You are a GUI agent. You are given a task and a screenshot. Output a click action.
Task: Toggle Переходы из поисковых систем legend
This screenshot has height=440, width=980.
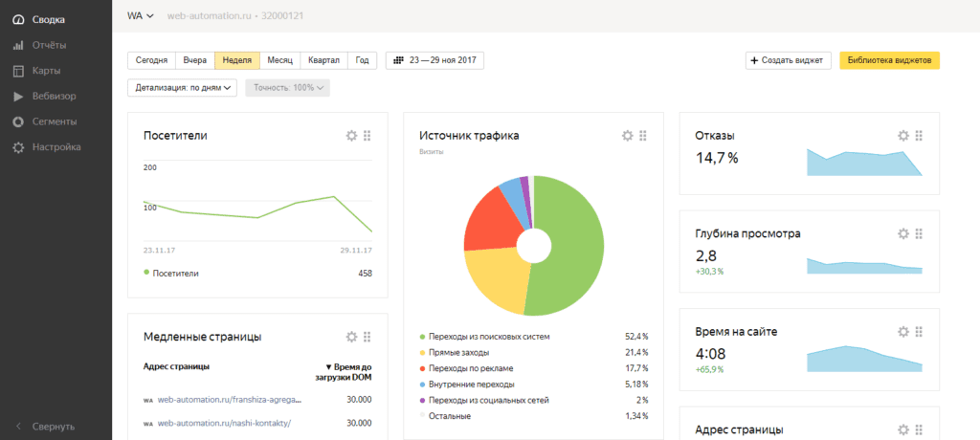click(489, 337)
